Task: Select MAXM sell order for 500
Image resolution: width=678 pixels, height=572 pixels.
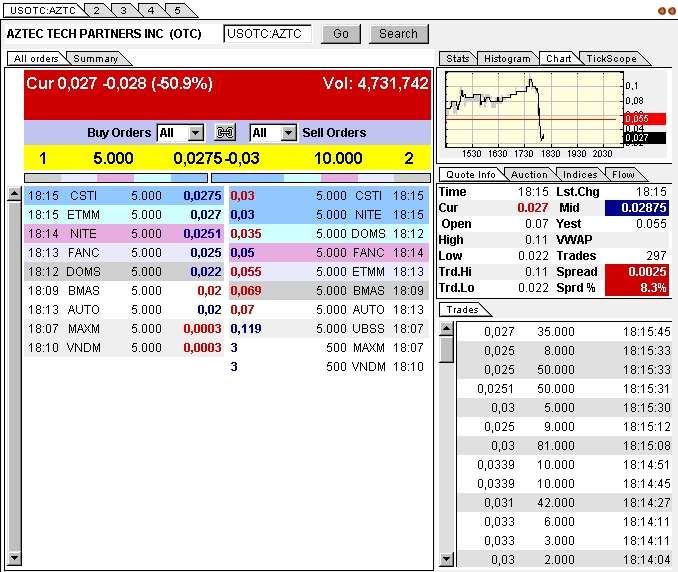Action: click(x=329, y=348)
